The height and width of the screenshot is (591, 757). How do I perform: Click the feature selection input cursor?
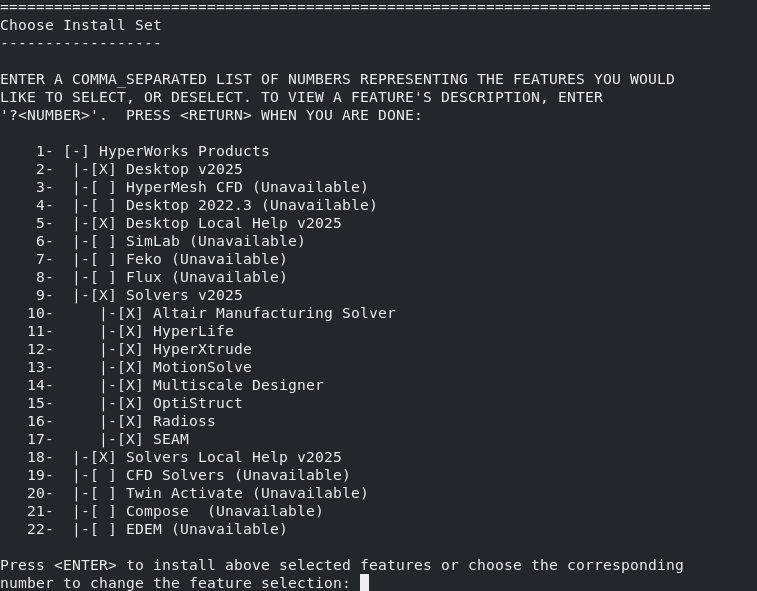point(364,583)
